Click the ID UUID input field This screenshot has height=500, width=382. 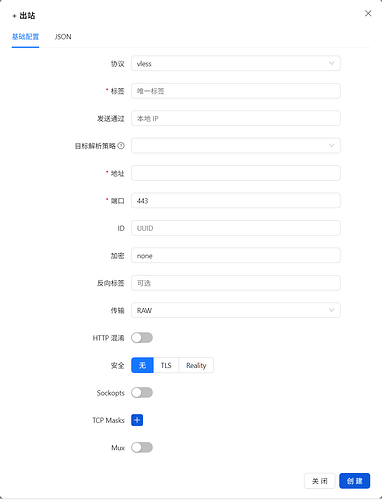(x=236, y=228)
